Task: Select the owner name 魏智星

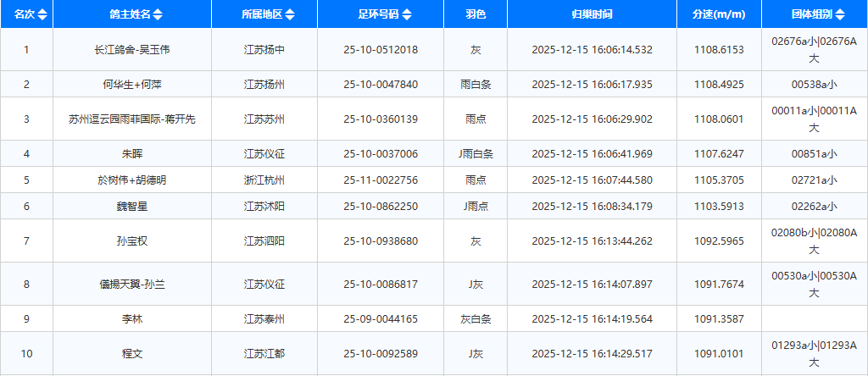Action: [x=132, y=206]
